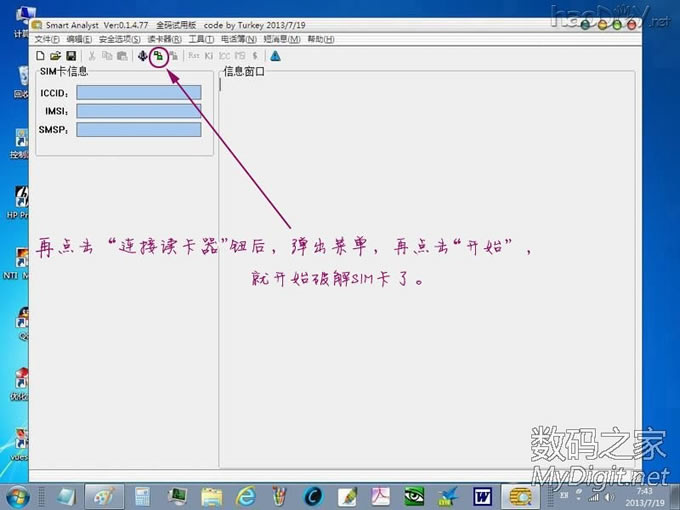Viewport: 680px width, 510px height.
Task: Open the Windows Start menu
Action: [x=18, y=495]
